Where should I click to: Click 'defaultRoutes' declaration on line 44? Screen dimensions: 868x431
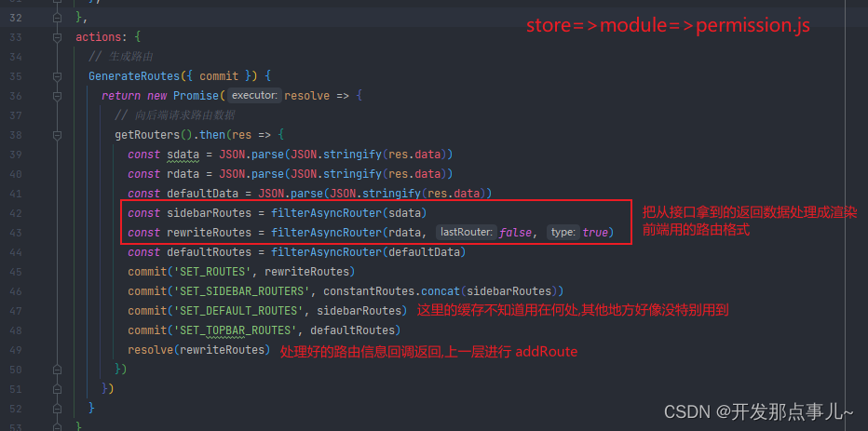click(209, 252)
